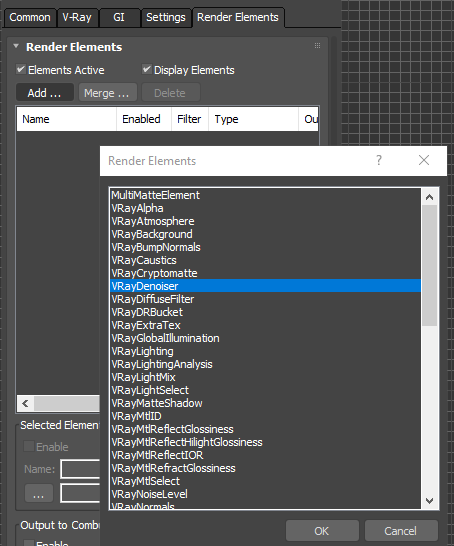Select VRayAtmosphere in the list
Screen dimensions: 454x546
tap(265, 221)
